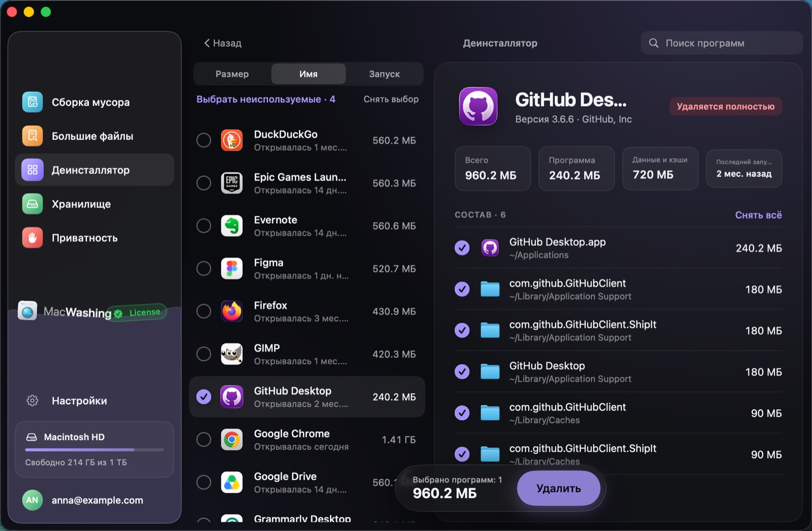This screenshot has height=531, width=812.
Task: Click the Настройки gear icon
Action: point(32,401)
